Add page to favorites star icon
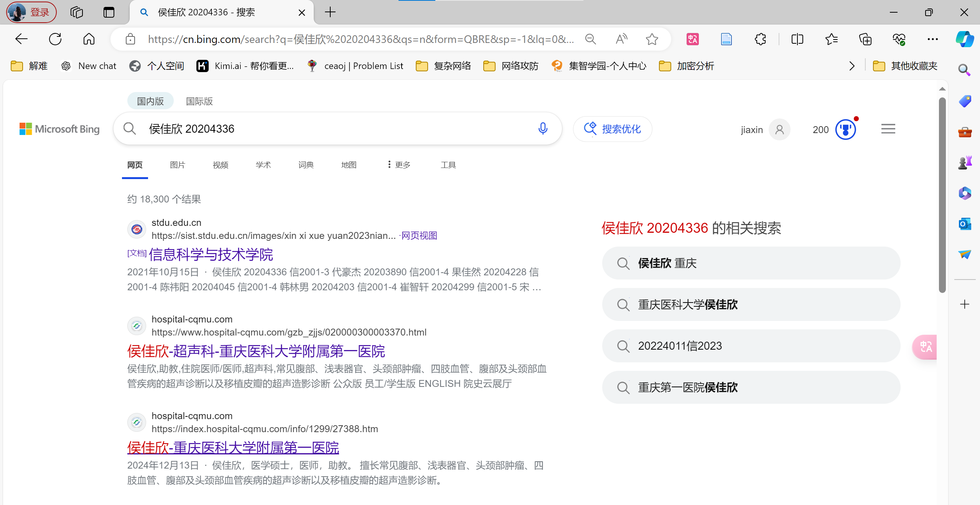980x505 pixels. click(652, 39)
